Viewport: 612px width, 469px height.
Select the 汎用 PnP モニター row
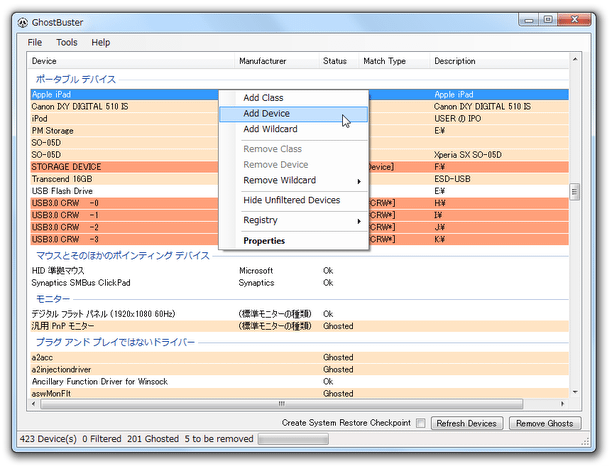pyautogui.click(x=299, y=326)
